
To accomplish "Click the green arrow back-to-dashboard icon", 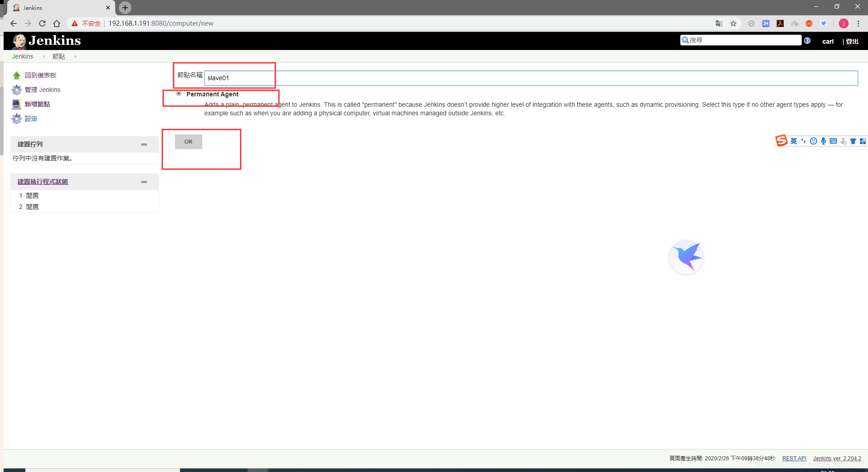I will point(17,75).
